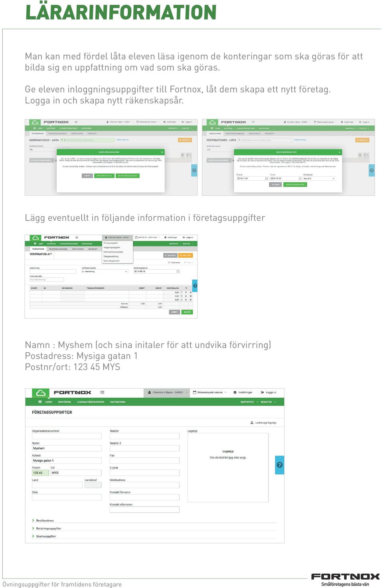Click Skapa räkenskapsår beside the Importera SIE-fil button
The width and height of the screenshot is (383, 588).
coord(128,176)
